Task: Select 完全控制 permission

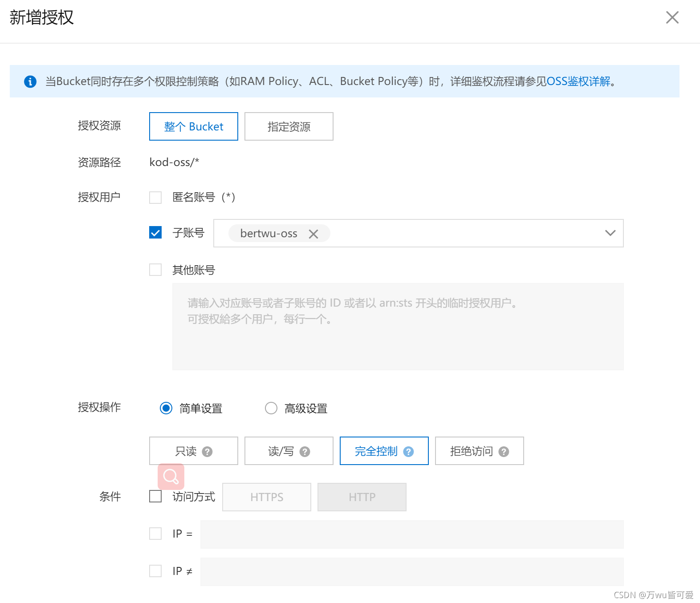Action: [x=384, y=451]
